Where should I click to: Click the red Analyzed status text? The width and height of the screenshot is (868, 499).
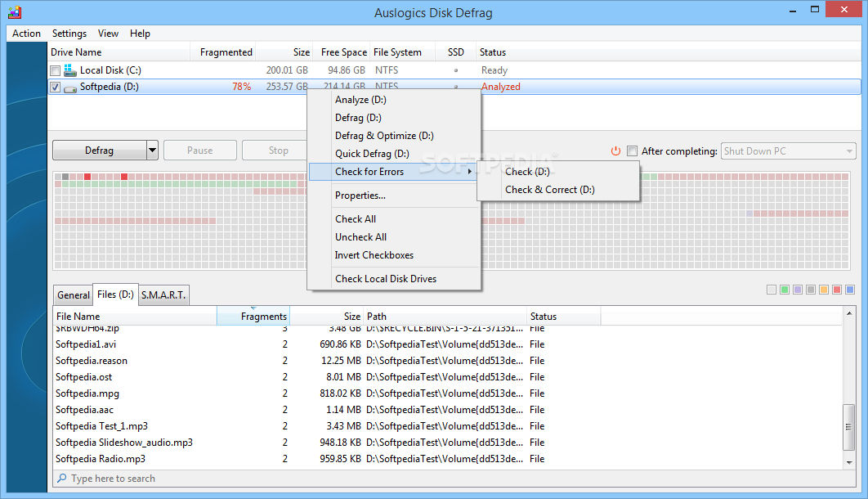point(500,87)
